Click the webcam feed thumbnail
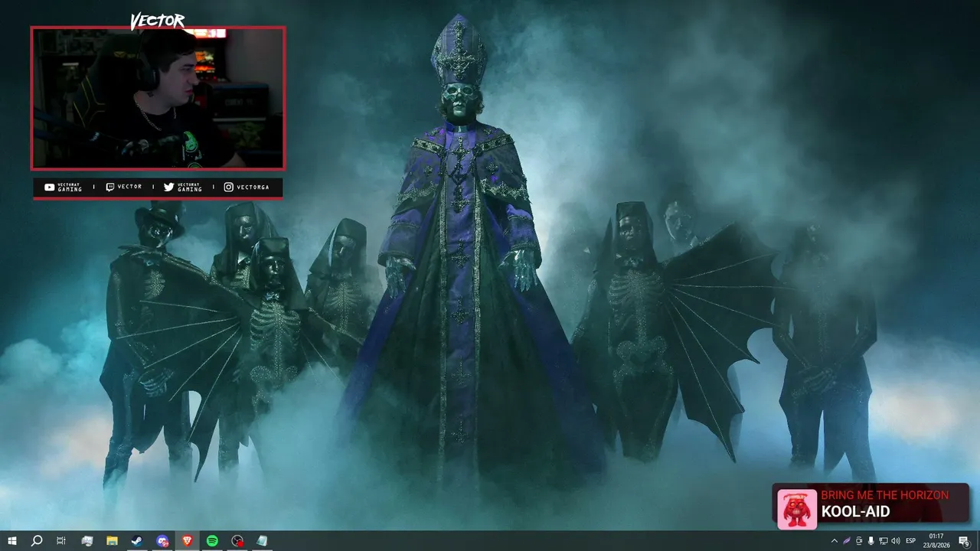This screenshot has width=980, height=551. 158,98
